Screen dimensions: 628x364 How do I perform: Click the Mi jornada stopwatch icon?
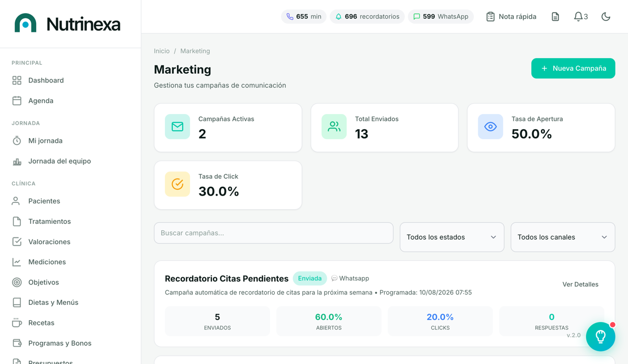tap(17, 141)
